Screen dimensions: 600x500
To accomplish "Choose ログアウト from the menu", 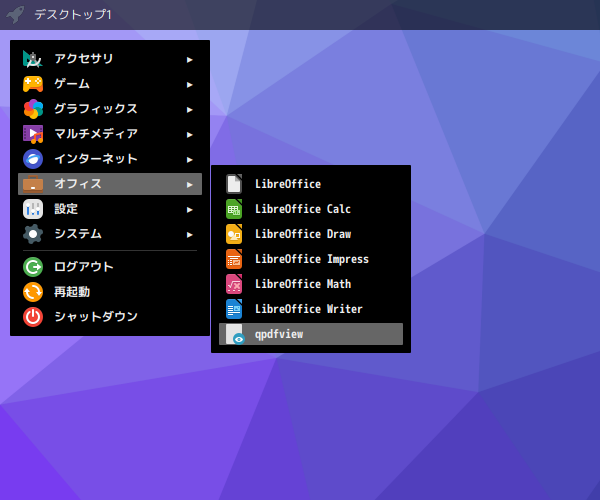I will point(110,267).
